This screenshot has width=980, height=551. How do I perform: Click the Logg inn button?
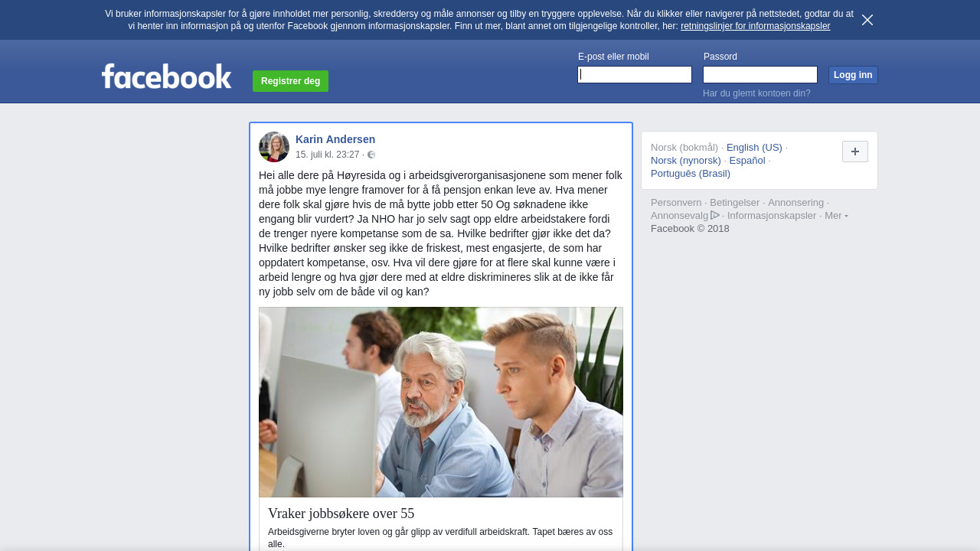click(x=853, y=75)
